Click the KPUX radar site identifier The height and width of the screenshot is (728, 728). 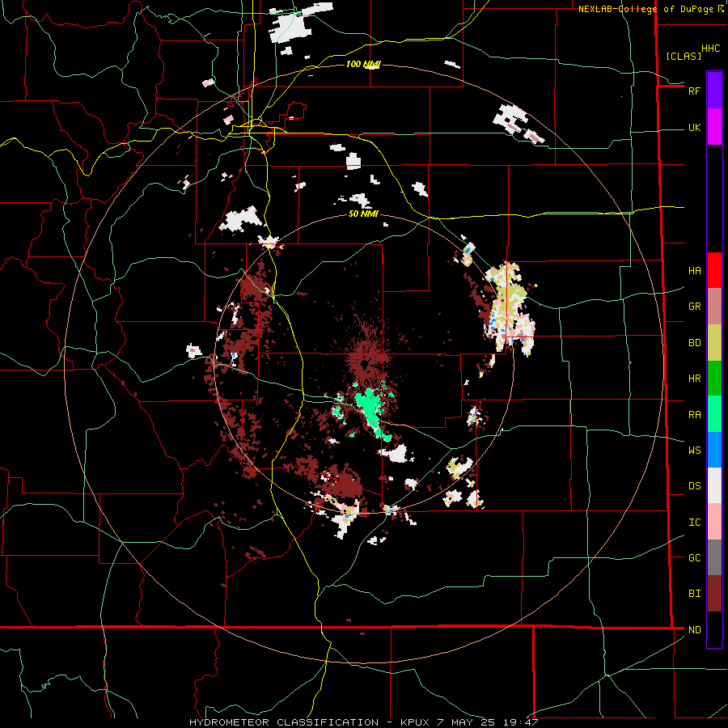pyautogui.click(x=416, y=722)
